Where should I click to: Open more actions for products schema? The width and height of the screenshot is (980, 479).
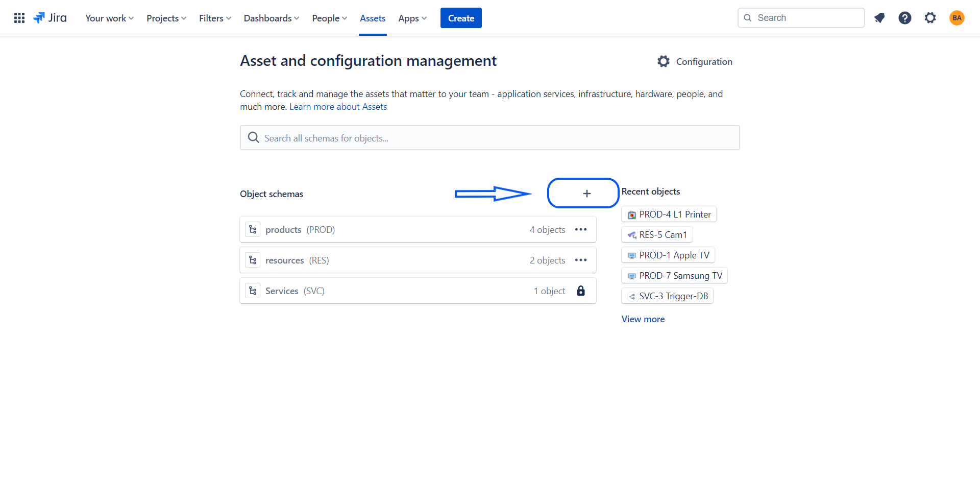coord(581,229)
